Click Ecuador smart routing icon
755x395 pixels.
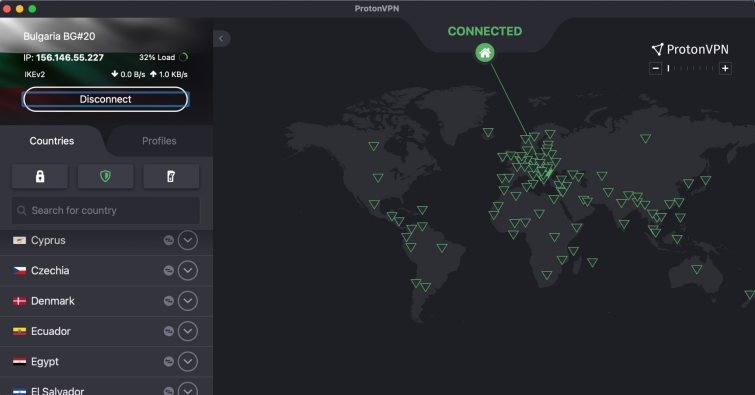tap(169, 331)
